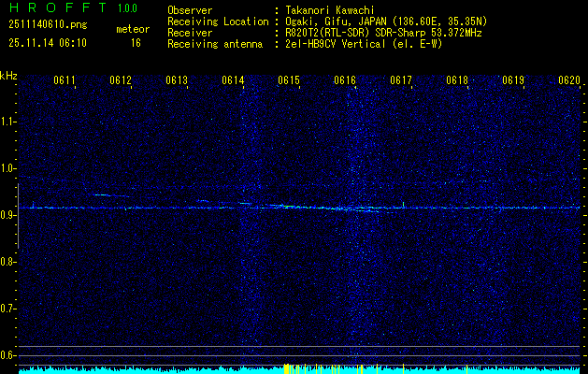
Task: Click the yellow detection marker below 0617
Action: coord(404,368)
